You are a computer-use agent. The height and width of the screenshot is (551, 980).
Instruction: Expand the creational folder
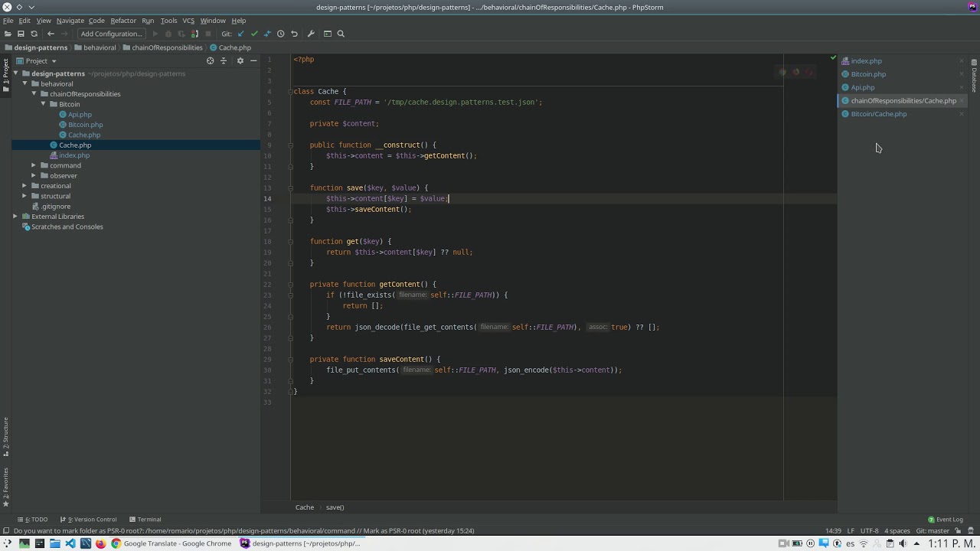[24, 185]
